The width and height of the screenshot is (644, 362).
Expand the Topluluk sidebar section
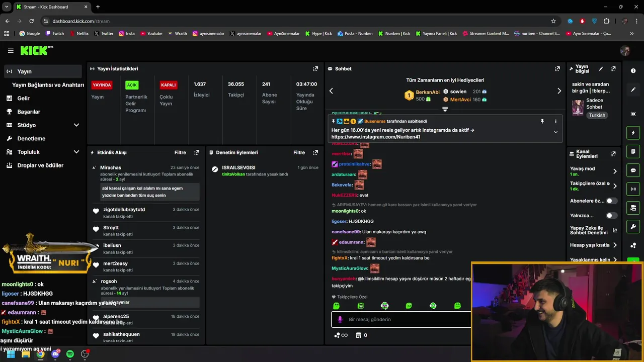coord(76,152)
